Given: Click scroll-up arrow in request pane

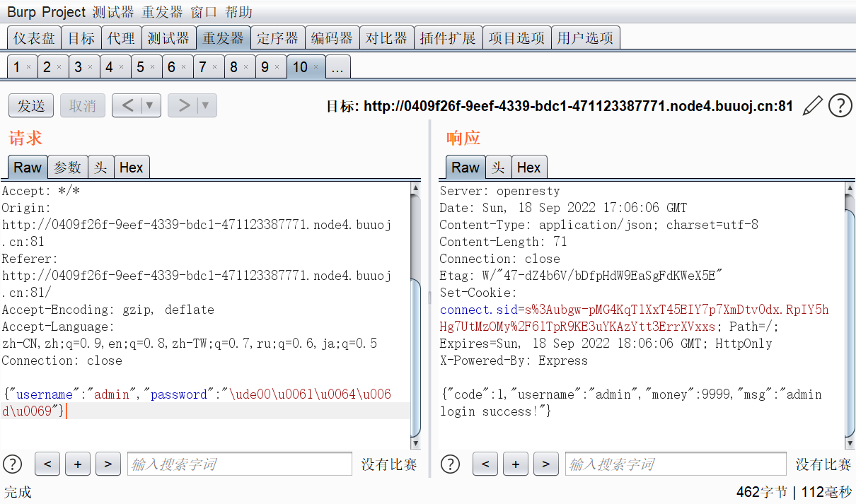Looking at the screenshot, I should point(416,189).
